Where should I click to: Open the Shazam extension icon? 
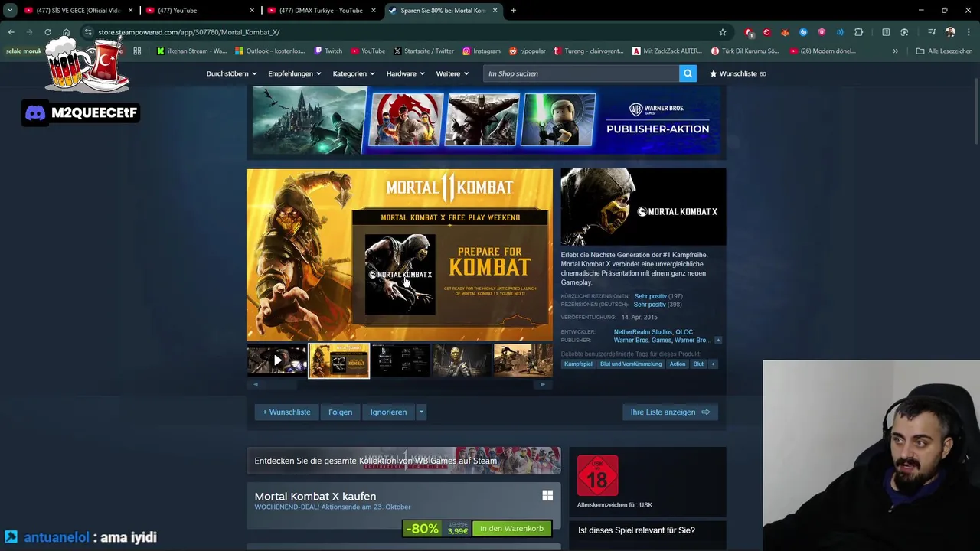coord(803,32)
